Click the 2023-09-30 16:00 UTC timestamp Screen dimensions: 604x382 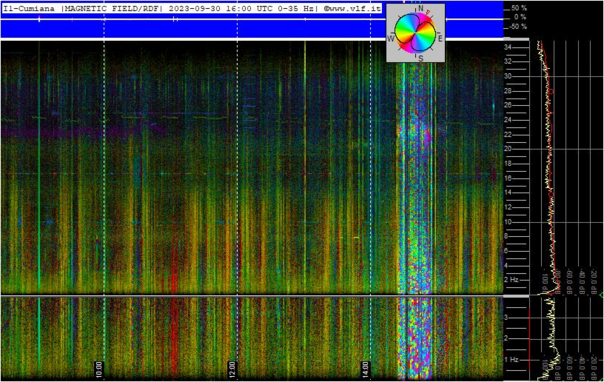tap(221, 8)
